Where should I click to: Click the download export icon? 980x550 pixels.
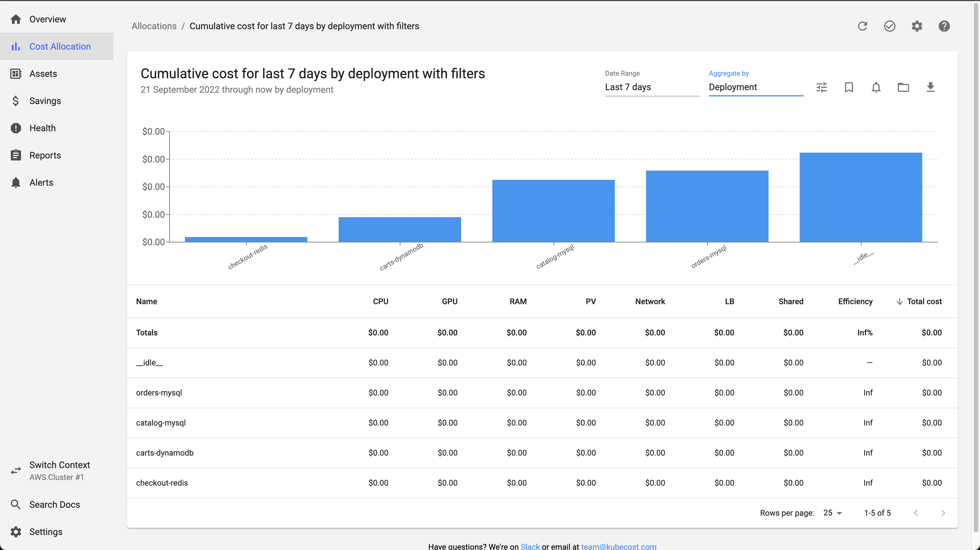(930, 88)
